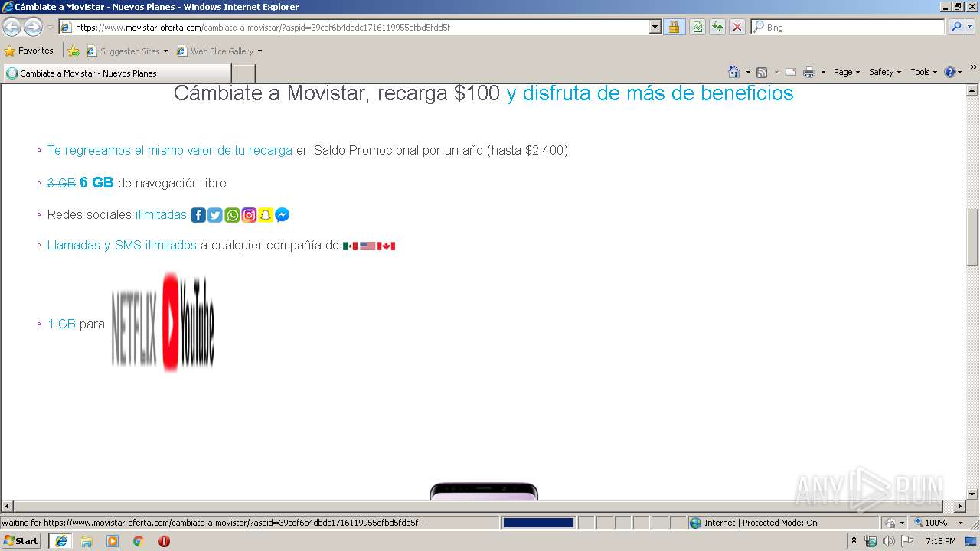Click the Back navigation button
980x551 pixels.
click(x=11, y=28)
